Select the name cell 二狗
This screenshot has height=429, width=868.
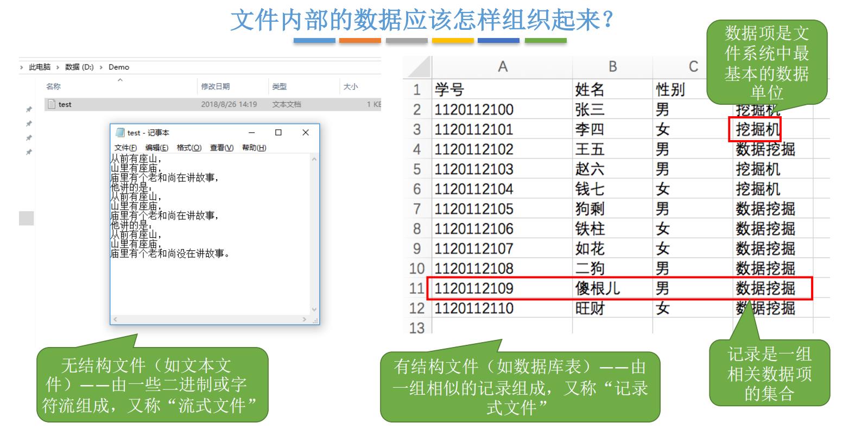click(x=612, y=268)
